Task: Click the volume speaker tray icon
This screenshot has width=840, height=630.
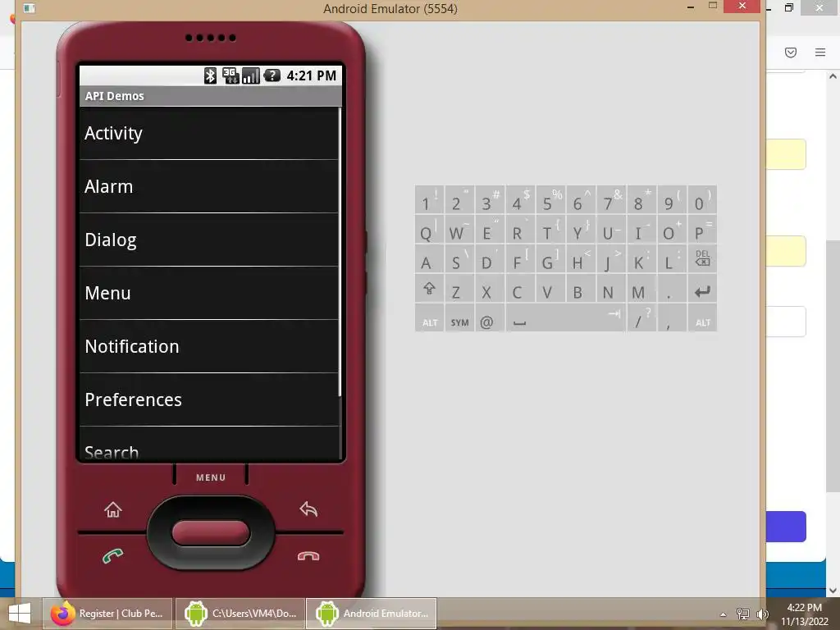Action: coord(762,614)
